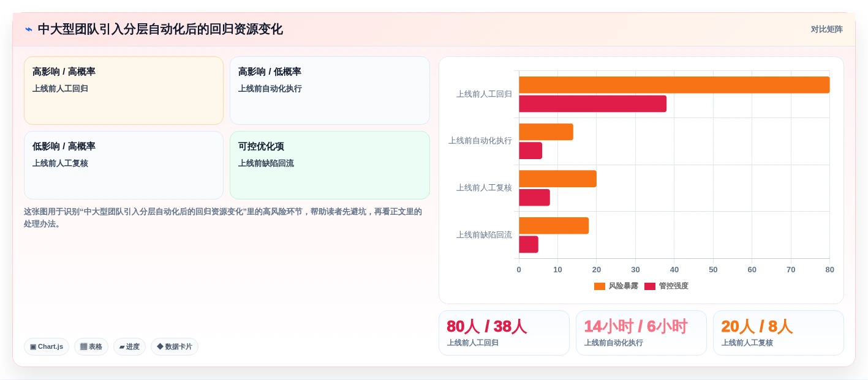Click the 对比矩阵 label in header
This screenshot has height=380, width=868.
(x=826, y=29)
